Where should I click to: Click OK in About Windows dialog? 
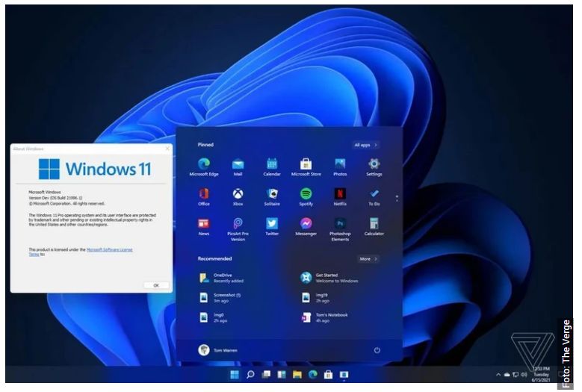point(156,285)
